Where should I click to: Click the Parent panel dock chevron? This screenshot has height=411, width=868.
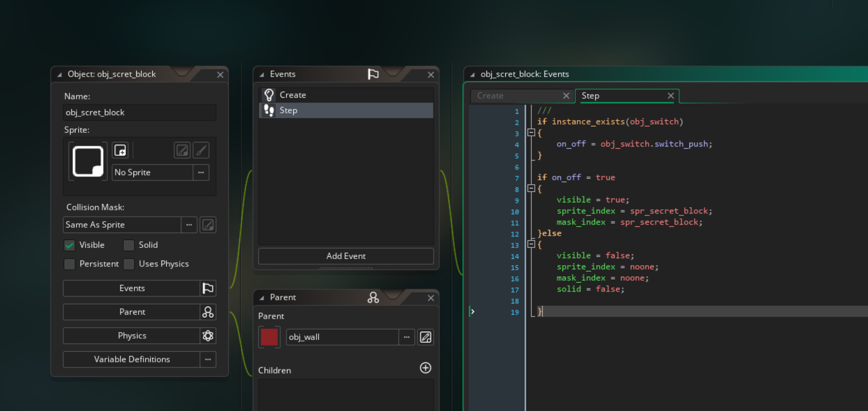[x=393, y=294]
